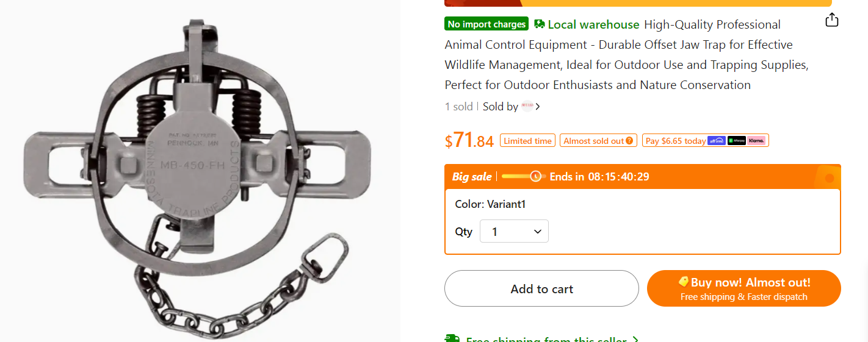Screen dimensions: 868x342
Task: Expand the Free shipping from this seller chevron
Action: (x=635, y=340)
